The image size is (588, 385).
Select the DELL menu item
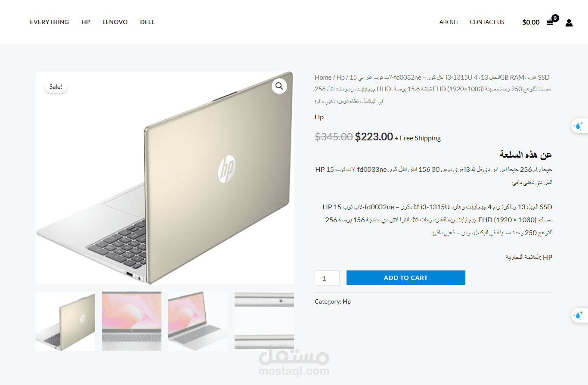147,22
